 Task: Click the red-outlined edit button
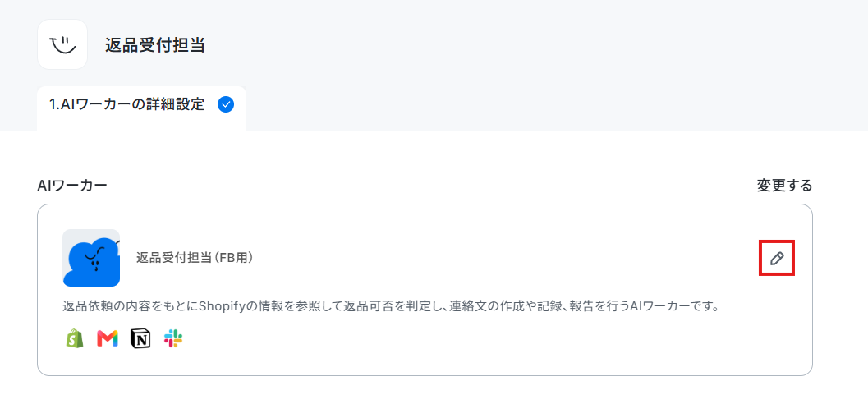777,258
